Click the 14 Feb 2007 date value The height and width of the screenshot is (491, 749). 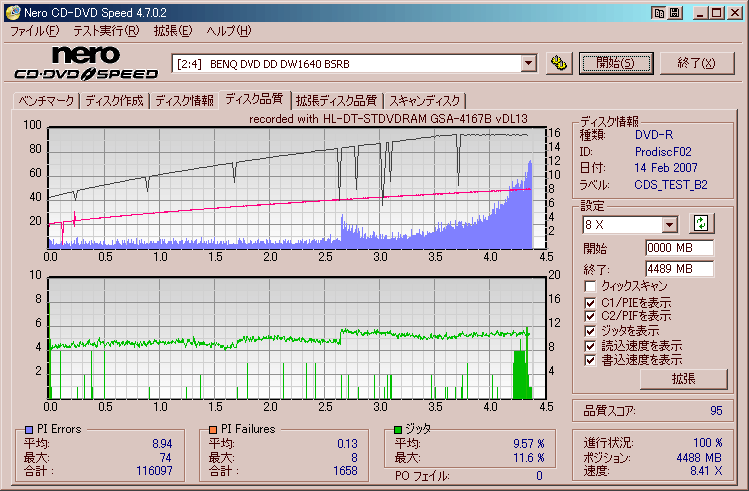click(x=666, y=168)
